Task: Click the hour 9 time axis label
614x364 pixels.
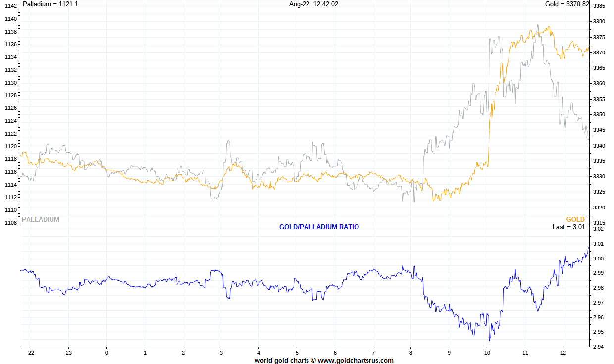Action: 449,353
